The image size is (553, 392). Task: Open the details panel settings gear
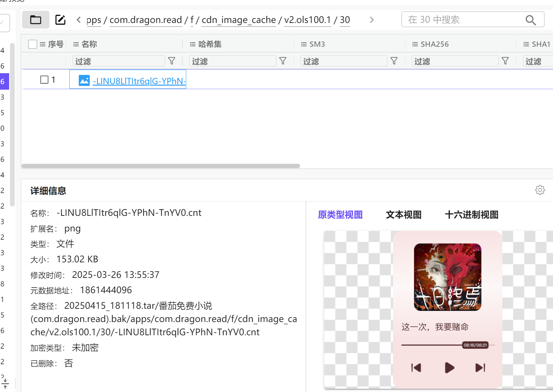pyautogui.click(x=540, y=190)
